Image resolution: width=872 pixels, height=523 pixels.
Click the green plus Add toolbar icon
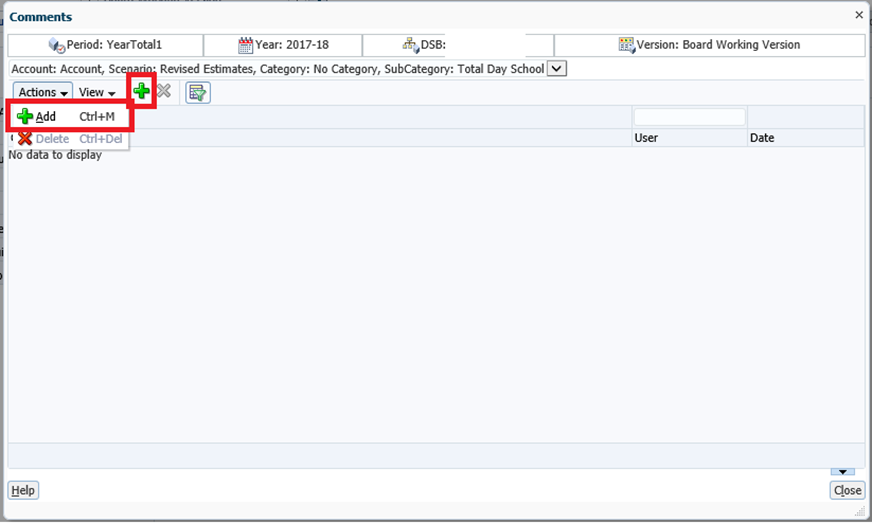(142, 92)
